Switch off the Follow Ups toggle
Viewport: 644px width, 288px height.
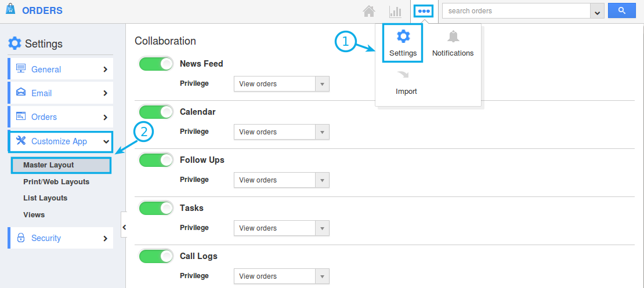coord(156,160)
